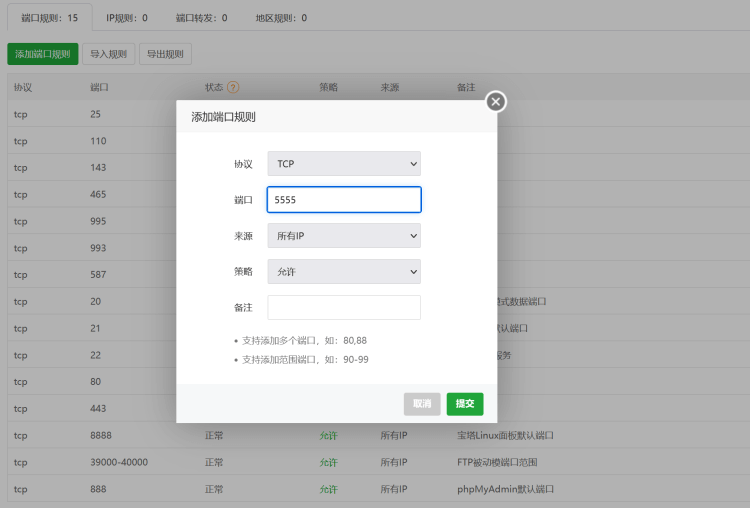Switch to the 端口规则: 15 tab
The image size is (750, 508).
pyautogui.click(x=50, y=18)
